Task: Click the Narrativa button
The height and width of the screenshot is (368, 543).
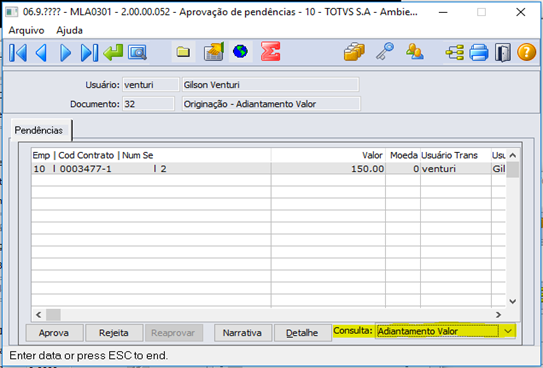Action: pos(242,333)
